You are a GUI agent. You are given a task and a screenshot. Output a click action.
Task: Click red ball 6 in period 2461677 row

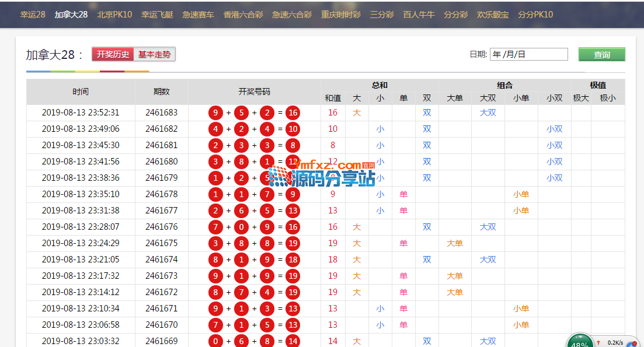tap(241, 211)
